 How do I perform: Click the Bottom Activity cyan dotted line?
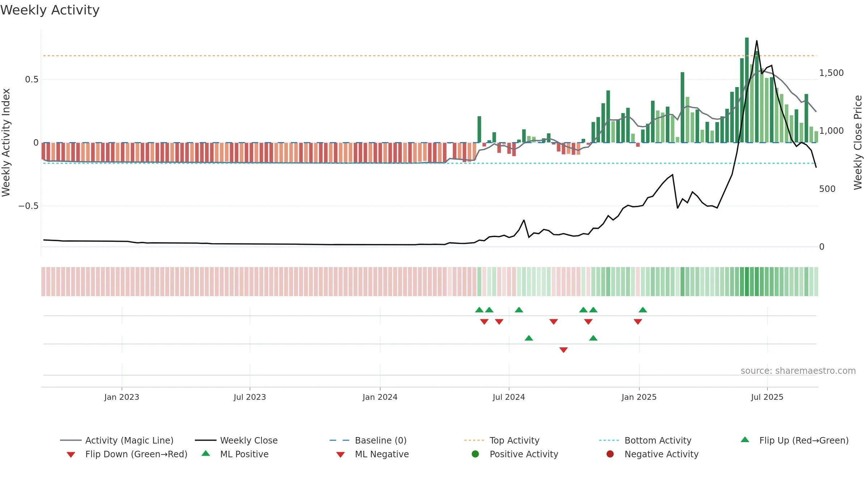coord(430,163)
